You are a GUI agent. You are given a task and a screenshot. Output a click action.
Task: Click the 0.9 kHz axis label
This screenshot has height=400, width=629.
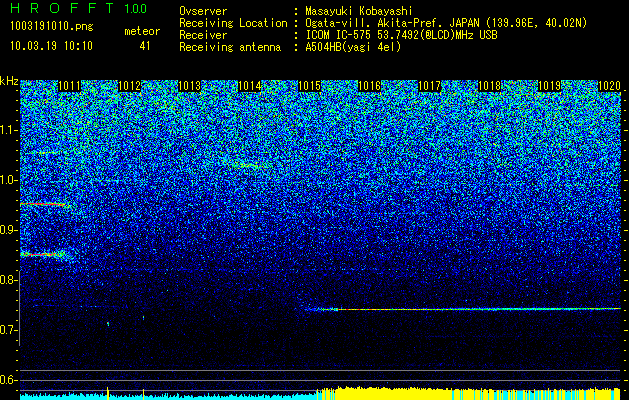click(8, 230)
